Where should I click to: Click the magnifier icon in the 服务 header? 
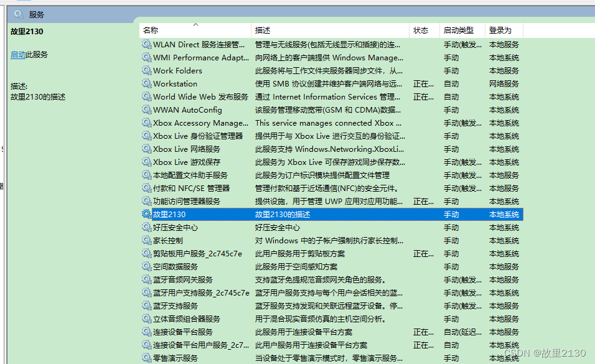[19, 14]
